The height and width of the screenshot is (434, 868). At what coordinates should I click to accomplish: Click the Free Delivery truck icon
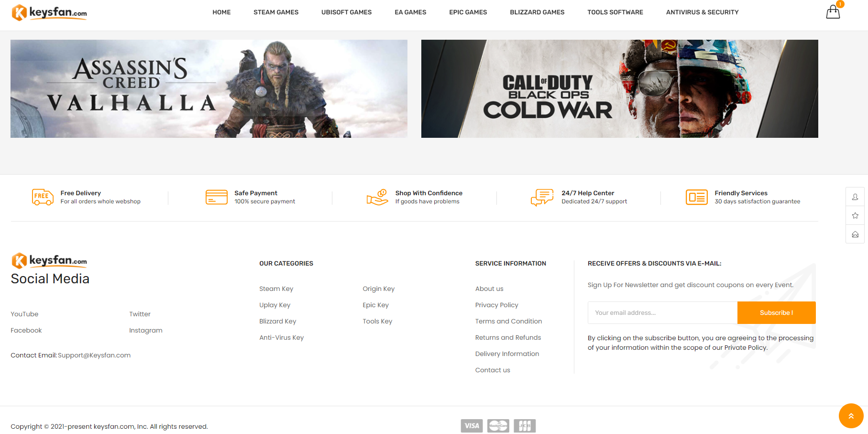tap(43, 197)
